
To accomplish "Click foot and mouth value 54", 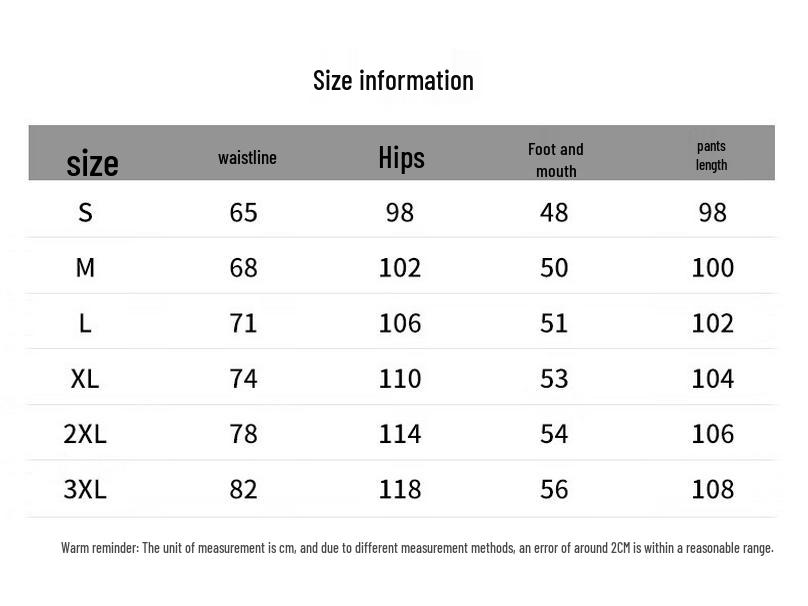I will click(x=554, y=433).
